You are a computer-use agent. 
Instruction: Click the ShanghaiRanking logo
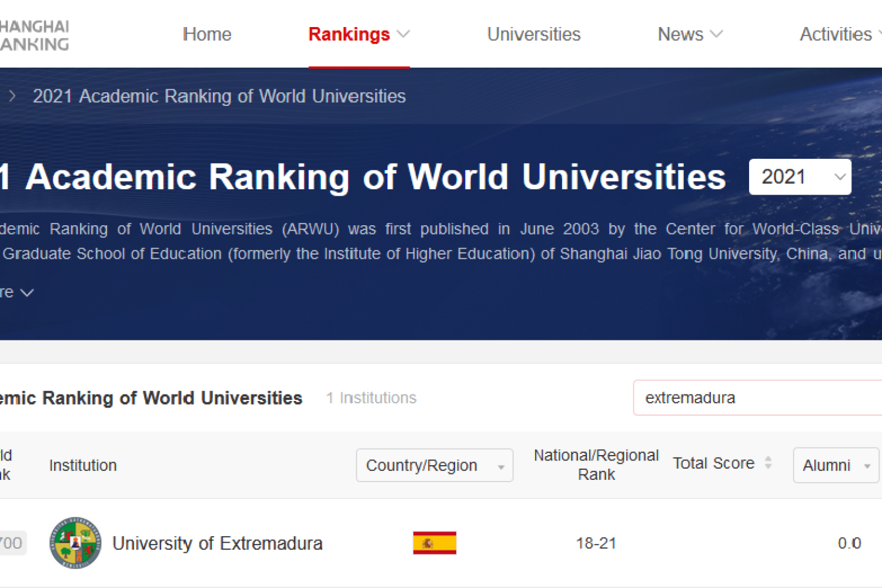tap(34, 35)
